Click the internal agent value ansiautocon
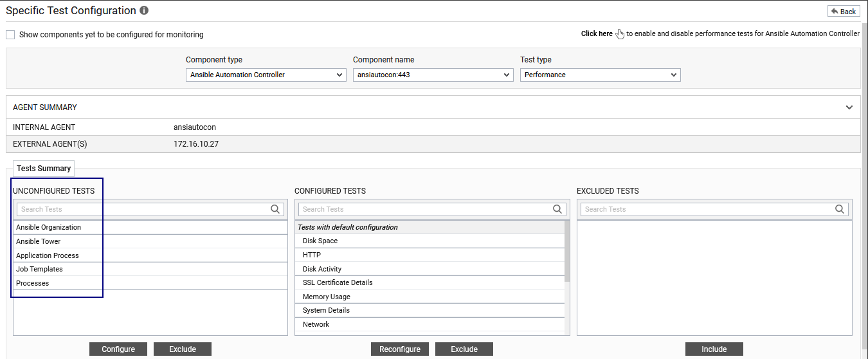This screenshot has height=359, width=868. [195, 127]
